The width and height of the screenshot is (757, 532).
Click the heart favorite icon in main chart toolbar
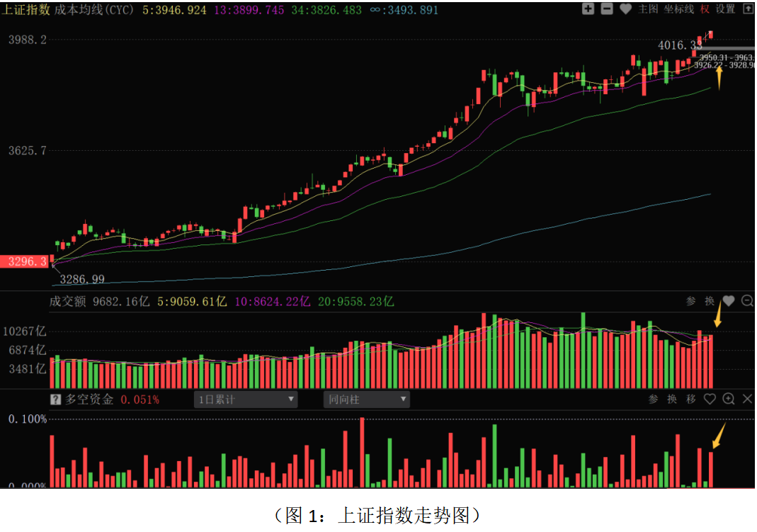(x=625, y=9)
